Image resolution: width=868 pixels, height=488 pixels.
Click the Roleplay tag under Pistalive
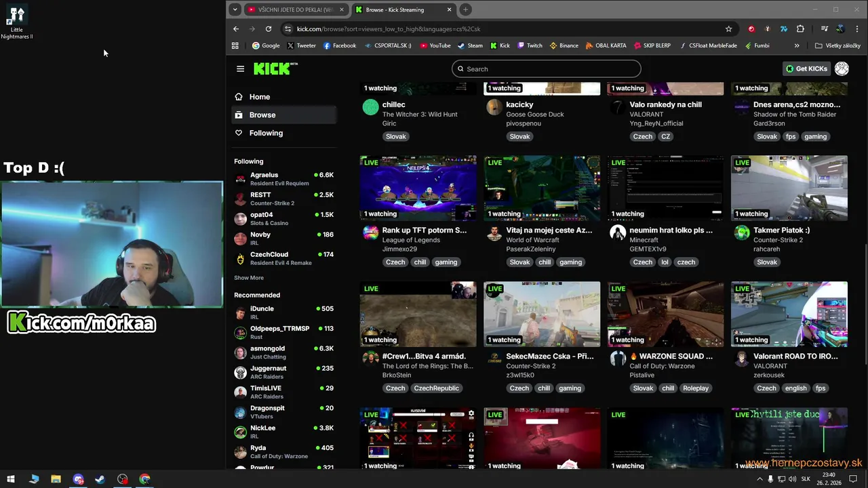[x=696, y=388]
